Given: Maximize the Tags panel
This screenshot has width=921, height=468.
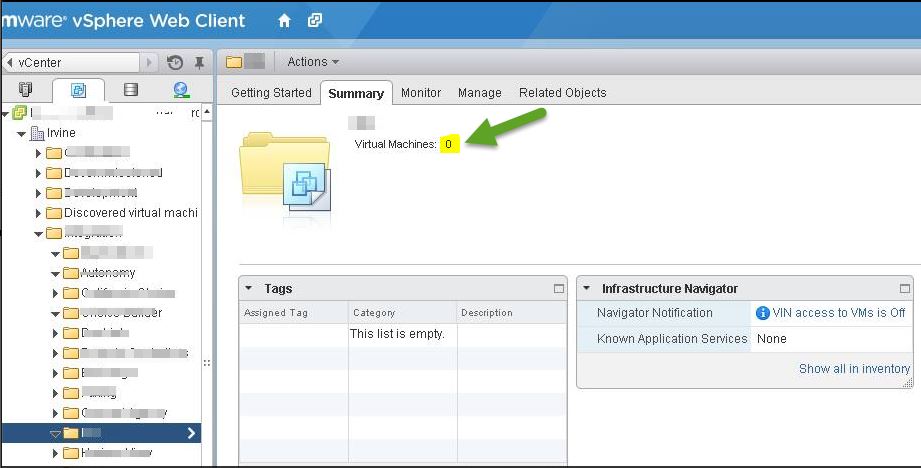Looking at the screenshot, I should (559, 288).
